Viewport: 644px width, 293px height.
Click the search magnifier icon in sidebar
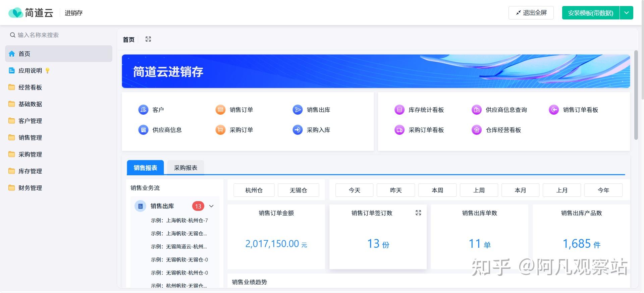(13, 35)
